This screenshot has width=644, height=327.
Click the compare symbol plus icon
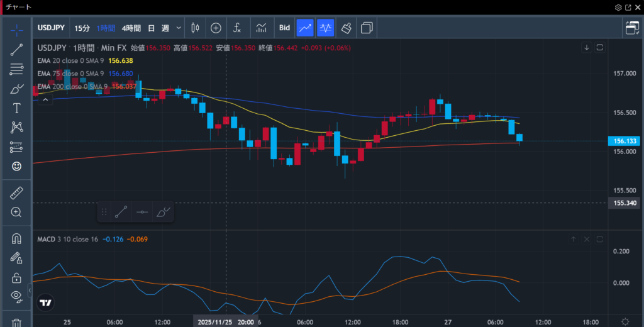point(216,28)
